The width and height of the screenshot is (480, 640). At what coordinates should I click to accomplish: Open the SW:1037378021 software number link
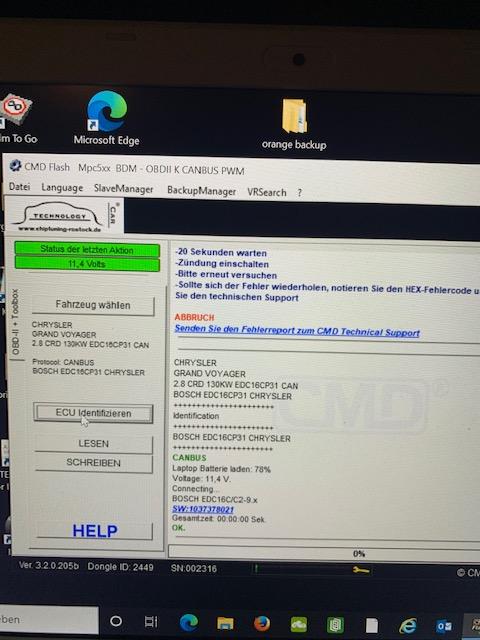[x=203, y=509]
